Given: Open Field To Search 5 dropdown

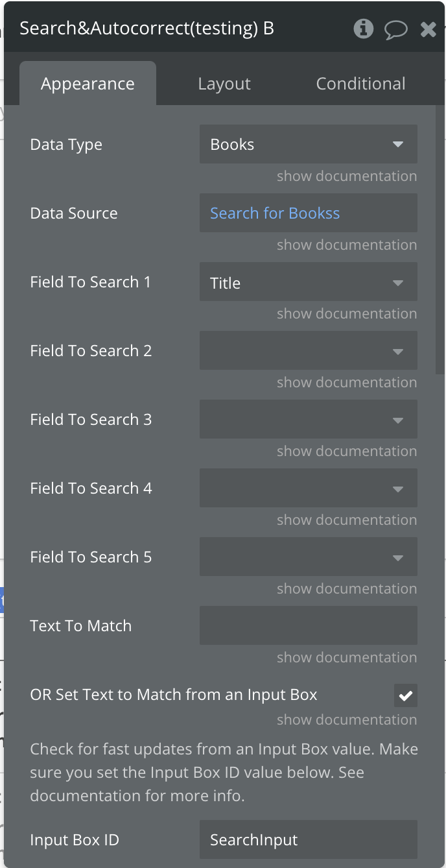Looking at the screenshot, I should (x=308, y=557).
